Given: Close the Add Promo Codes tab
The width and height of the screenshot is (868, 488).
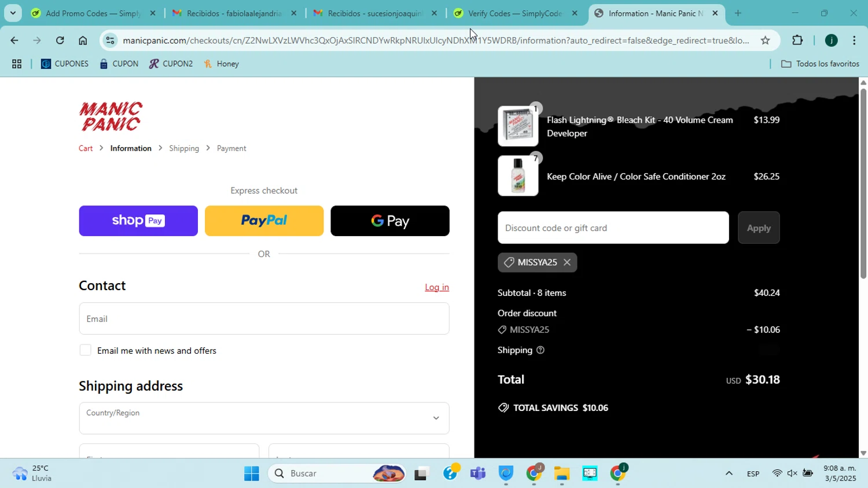Looking at the screenshot, I should pos(153,13).
